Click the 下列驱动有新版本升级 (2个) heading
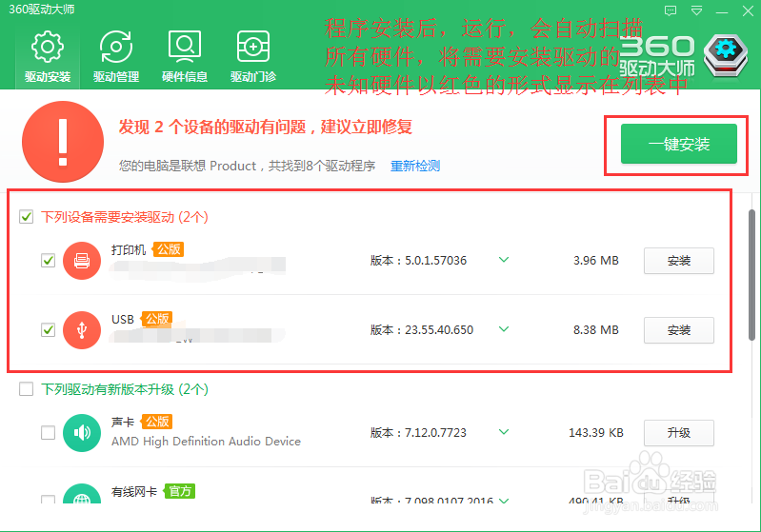This screenshot has height=532, width=761. pyautogui.click(x=125, y=389)
